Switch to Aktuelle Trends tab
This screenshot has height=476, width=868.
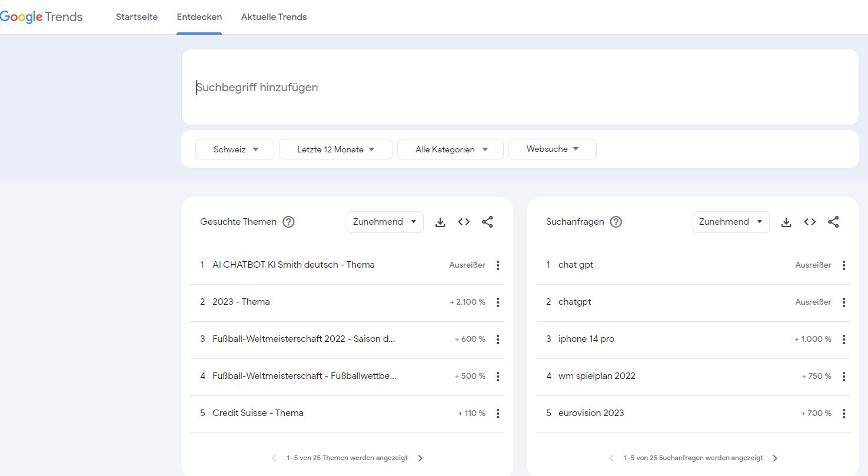274,17
